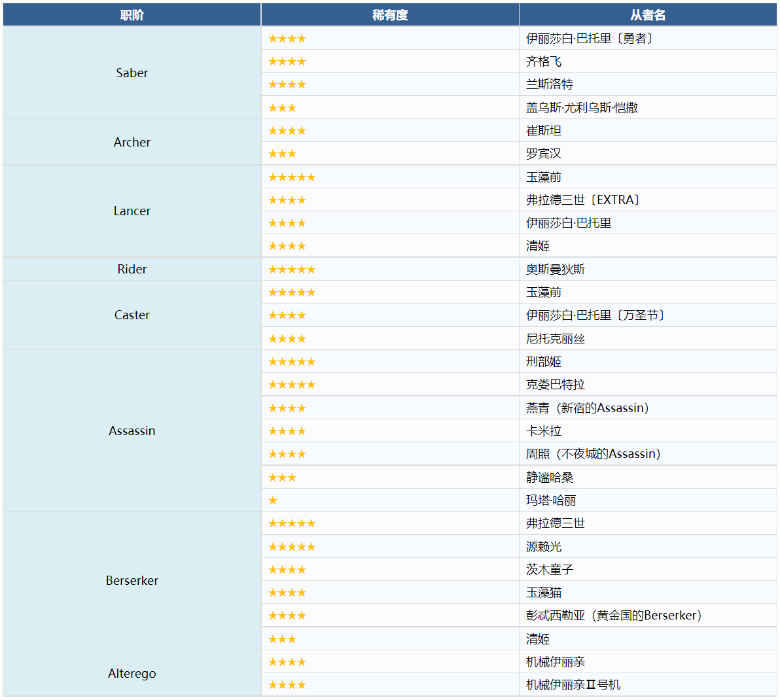Click the 稀有度 column header
780x700 pixels.
tap(390, 15)
